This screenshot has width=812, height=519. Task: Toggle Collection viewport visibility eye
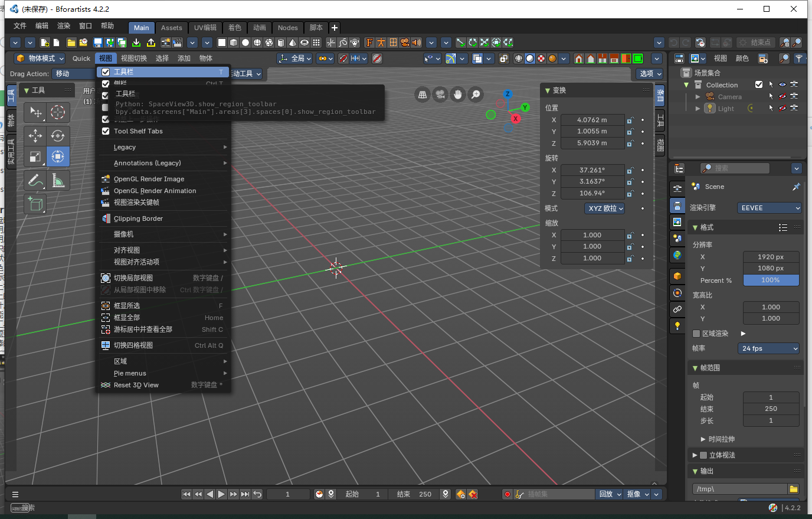coord(782,84)
